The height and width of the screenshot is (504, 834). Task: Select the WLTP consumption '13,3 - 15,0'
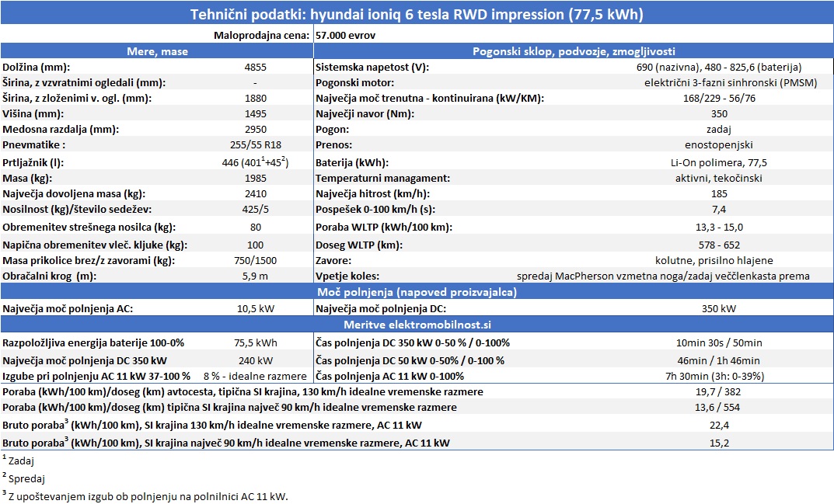coord(719,227)
